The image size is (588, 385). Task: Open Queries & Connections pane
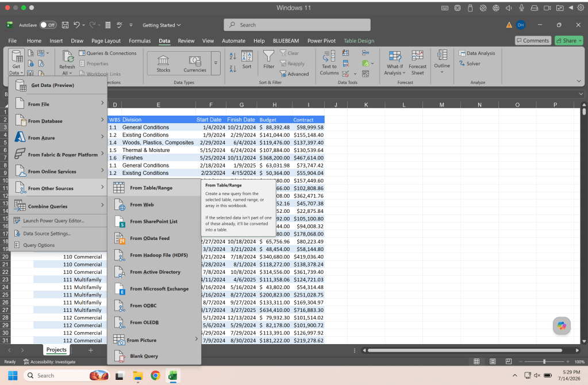107,54
